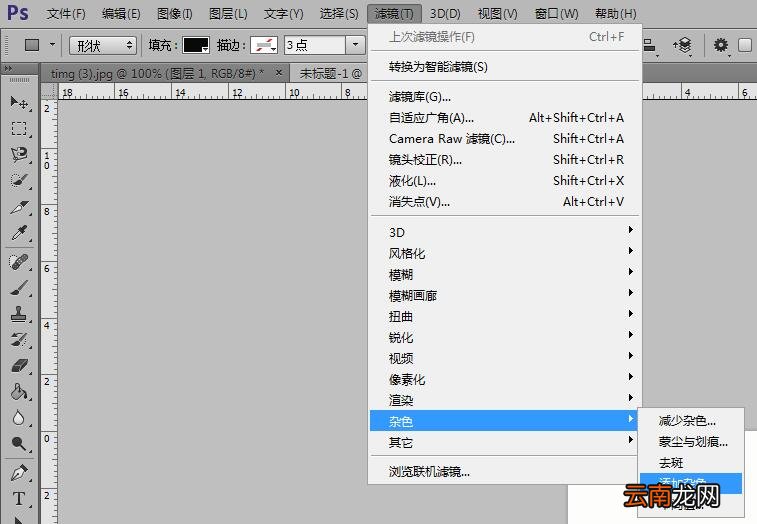Screen dimensions: 757x524
Task: Choose 蒙尘与划痕... in submenu
Action: click(691, 441)
